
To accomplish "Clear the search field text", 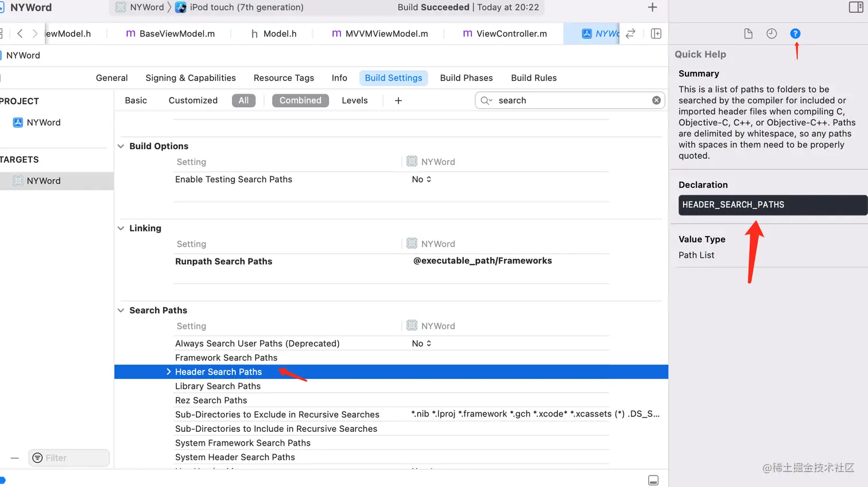I will tap(656, 101).
